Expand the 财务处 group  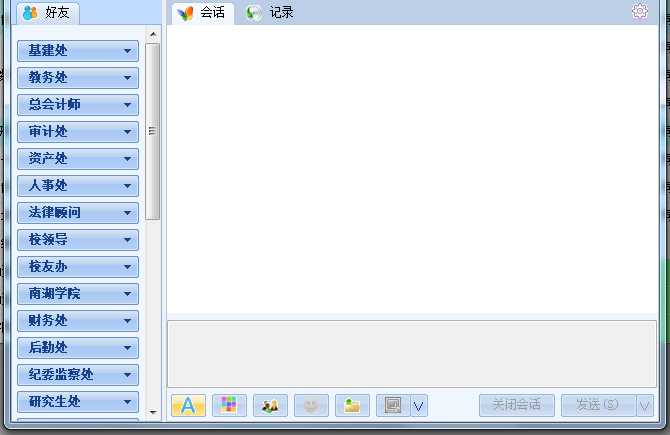coord(78,320)
